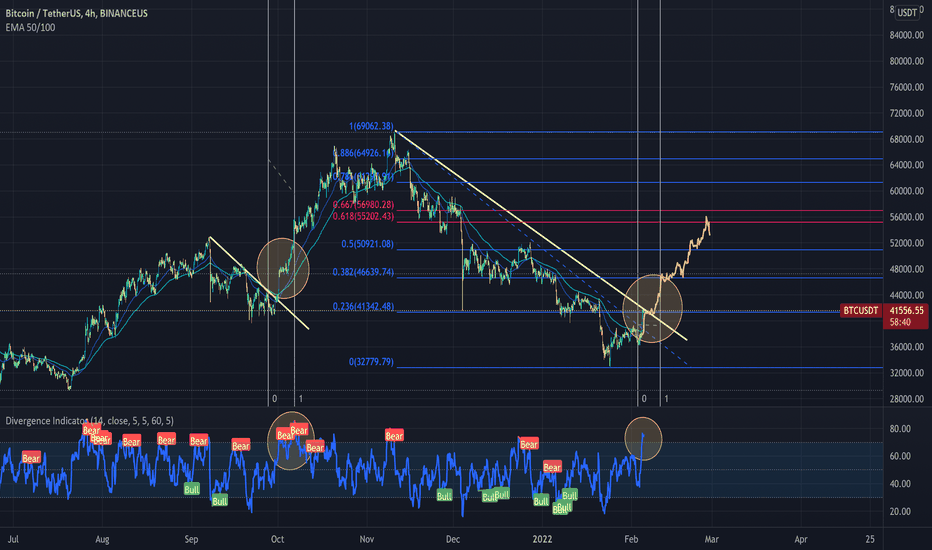932x550 pixels.
Task: Open the USDT currency selector
Action: click(907, 12)
